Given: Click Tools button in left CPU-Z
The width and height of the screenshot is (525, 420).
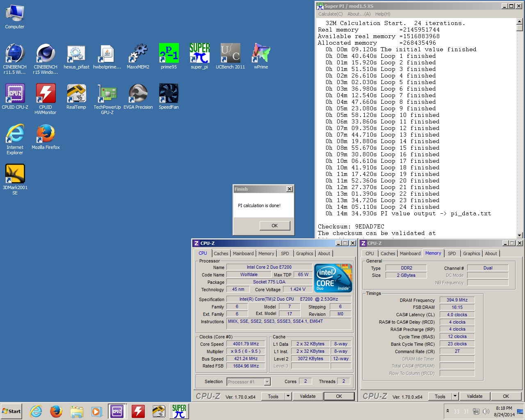Looking at the screenshot, I should coord(273,396).
